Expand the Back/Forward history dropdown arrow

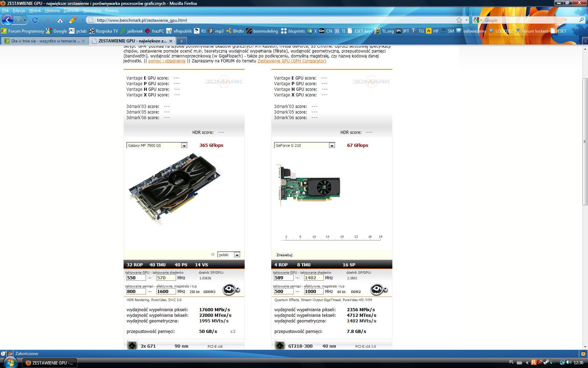pos(25,20)
